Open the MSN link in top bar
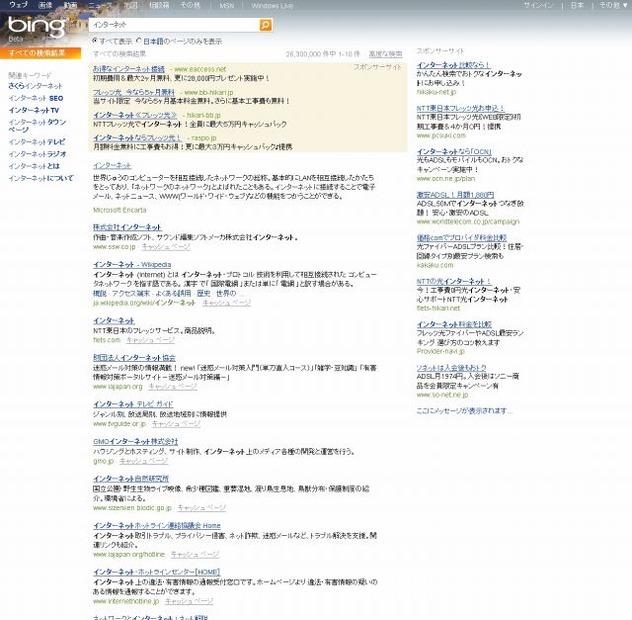This screenshot has height=620, width=632. (227, 6)
